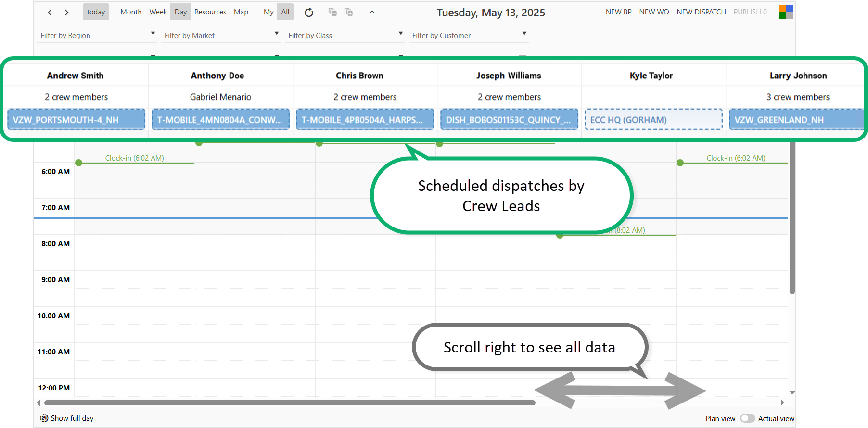Screen dimensions: 868x428
Task: Click the colored squares app icon
Action: pyautogui.click(x=785, y=12)
